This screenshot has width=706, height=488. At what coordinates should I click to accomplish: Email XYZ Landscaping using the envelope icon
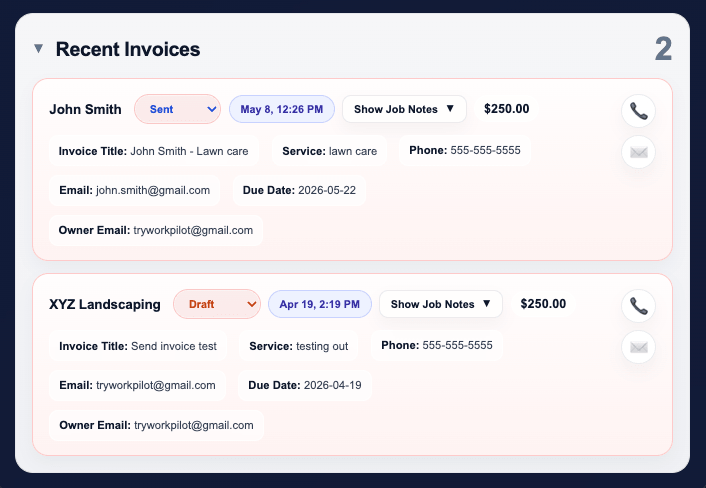(x=638, y=347)
